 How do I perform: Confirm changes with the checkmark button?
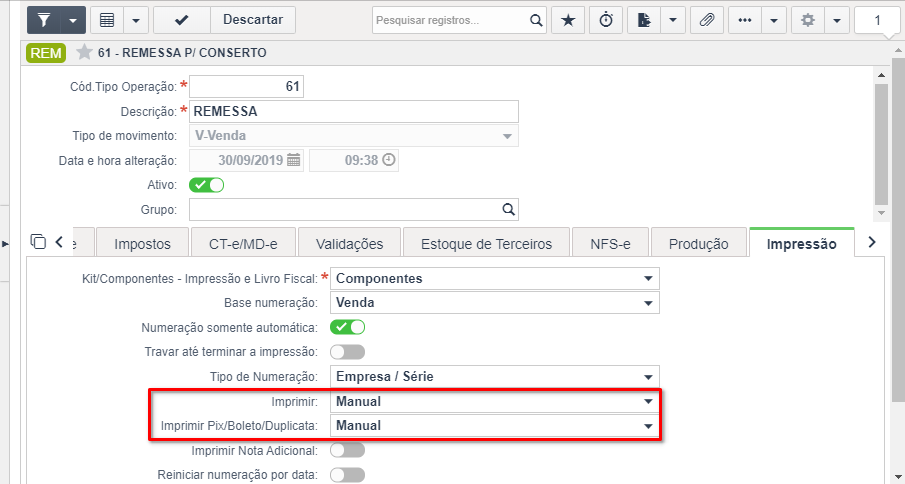181,20
